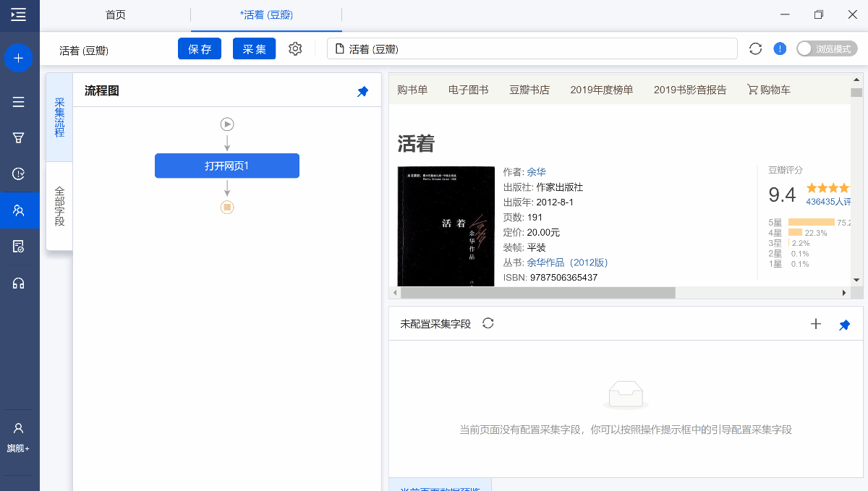Pin the 流程图 panel
The height and width of the screenshot is (491, 868).
point(363,91)
